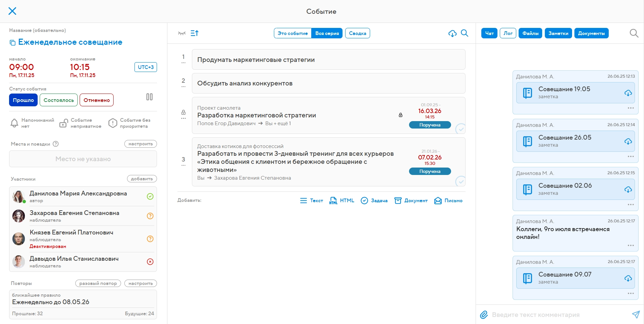The height and width of the screenshot is (324, 644).
Task: Mark the 3-дневный тренинг task complete
Action: click(460, 181)
